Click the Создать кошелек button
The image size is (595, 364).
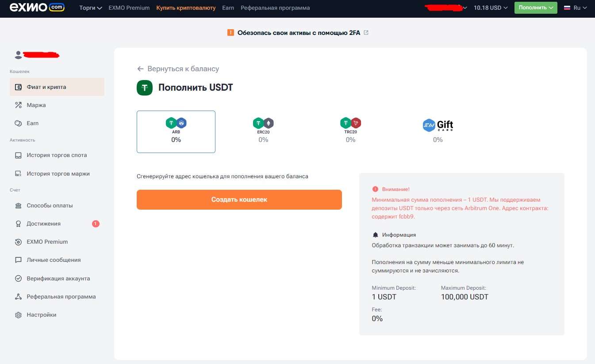[x=239, y=199]
